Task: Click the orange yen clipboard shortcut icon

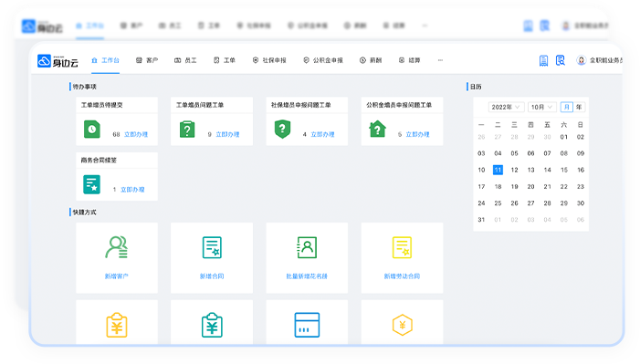Action: (x=117, y=326)
